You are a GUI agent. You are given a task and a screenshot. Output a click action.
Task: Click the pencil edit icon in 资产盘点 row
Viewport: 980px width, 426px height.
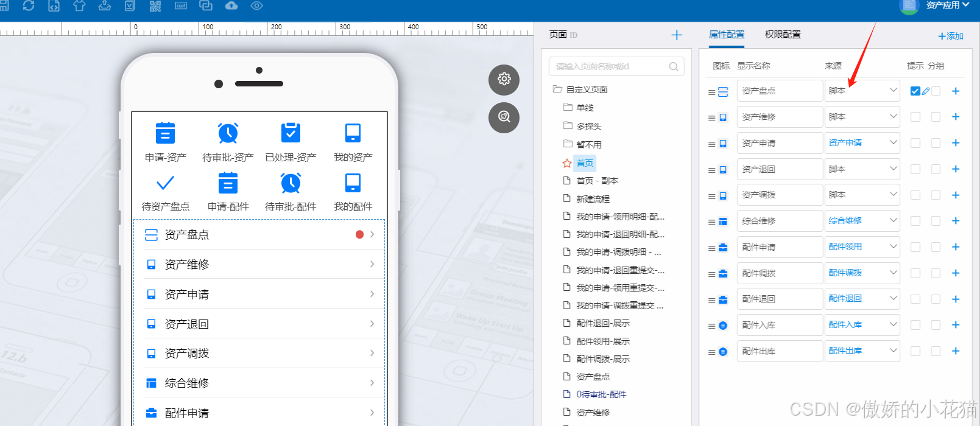click(x=926, y=91)
